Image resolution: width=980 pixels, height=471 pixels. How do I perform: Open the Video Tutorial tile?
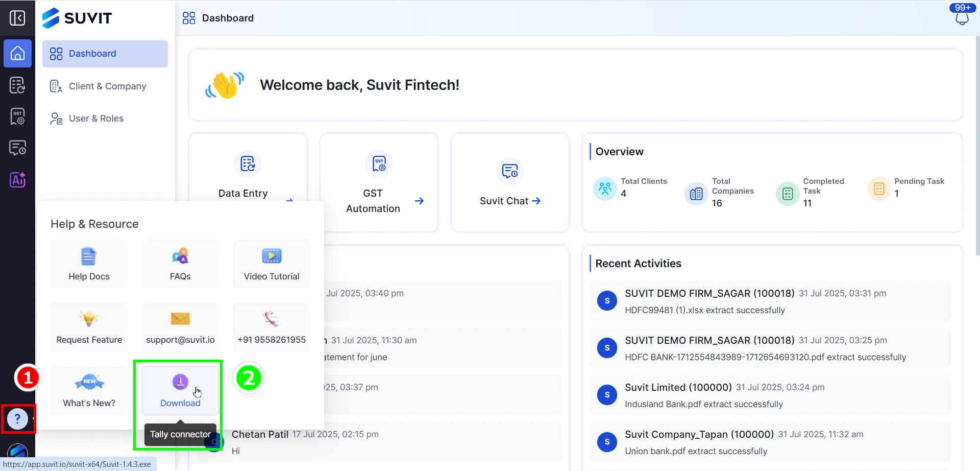[272, 264]
